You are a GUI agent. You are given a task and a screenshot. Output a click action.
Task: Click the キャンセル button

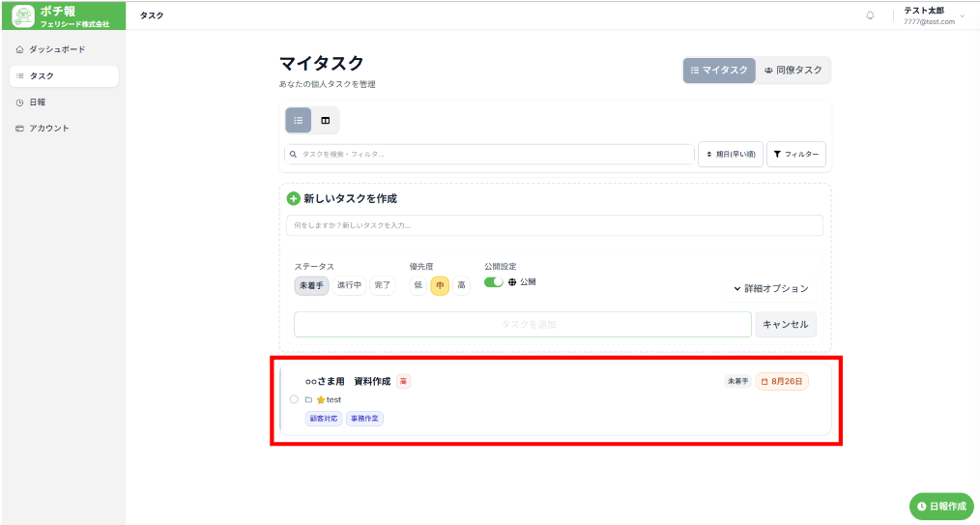tap(785, 324)
